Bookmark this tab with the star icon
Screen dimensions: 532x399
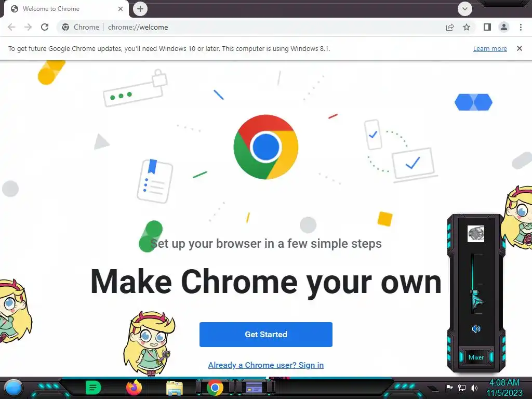tap(467, 27)
